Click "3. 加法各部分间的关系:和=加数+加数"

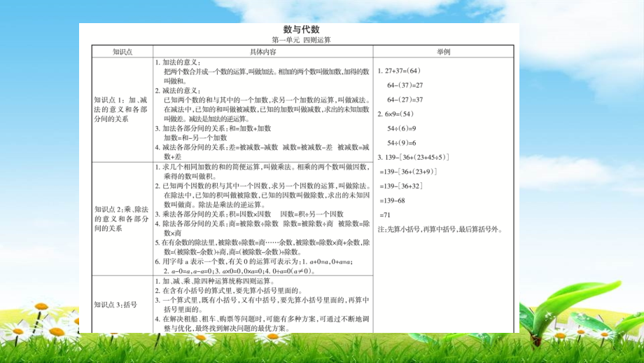tap(213, 128)
